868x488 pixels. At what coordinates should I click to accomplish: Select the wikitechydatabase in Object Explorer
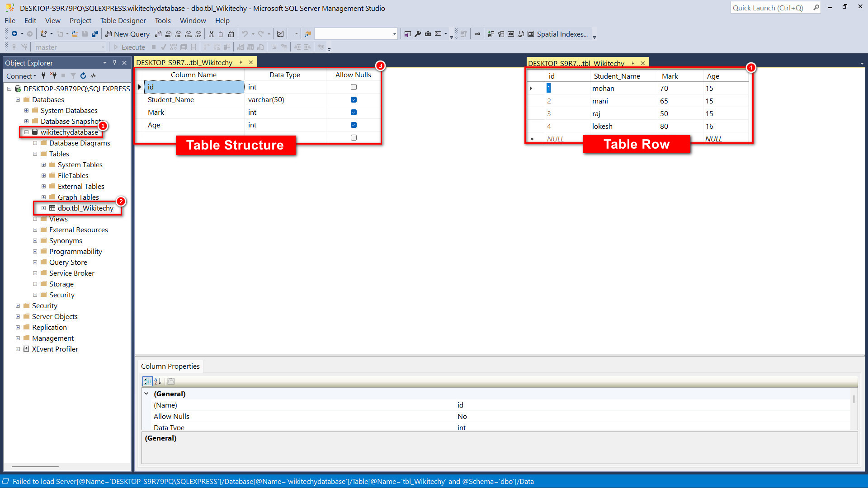pyautogui.click(x=67, y=132)
